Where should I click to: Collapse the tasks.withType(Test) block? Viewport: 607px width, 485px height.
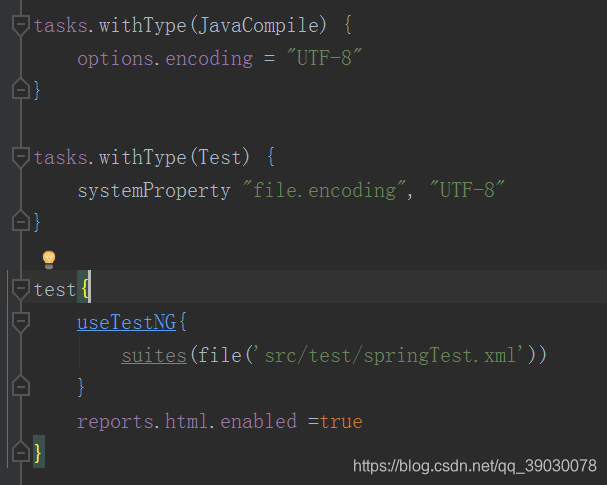[x=21, y=158]
